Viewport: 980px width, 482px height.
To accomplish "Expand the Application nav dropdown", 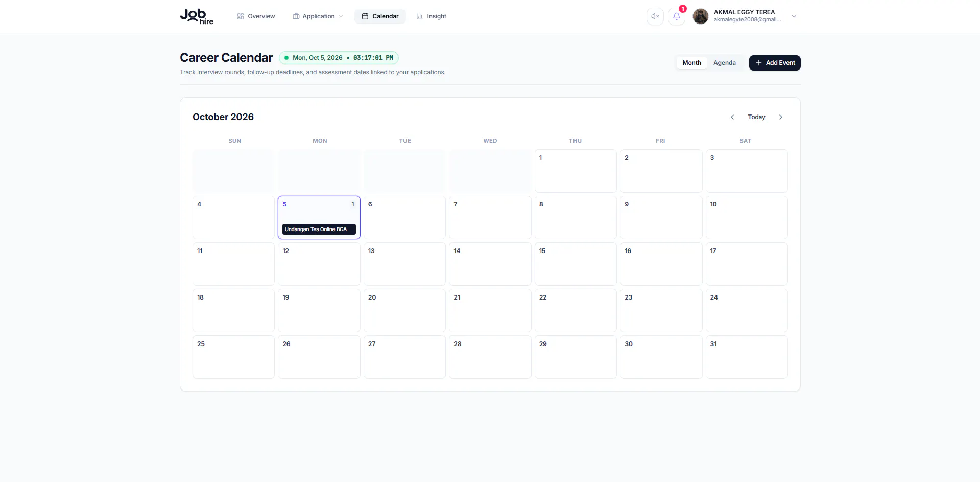I will pos(318,16).
